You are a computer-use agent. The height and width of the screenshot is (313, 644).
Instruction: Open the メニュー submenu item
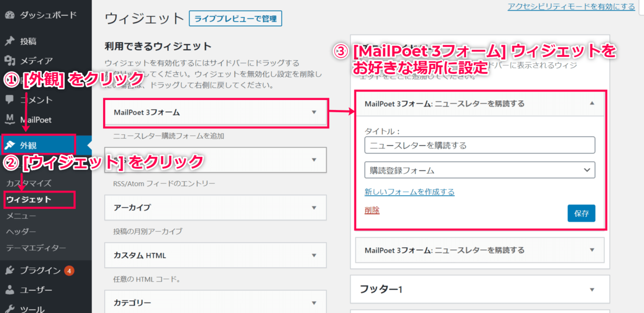pyautogui.click(x=21, y=216)
